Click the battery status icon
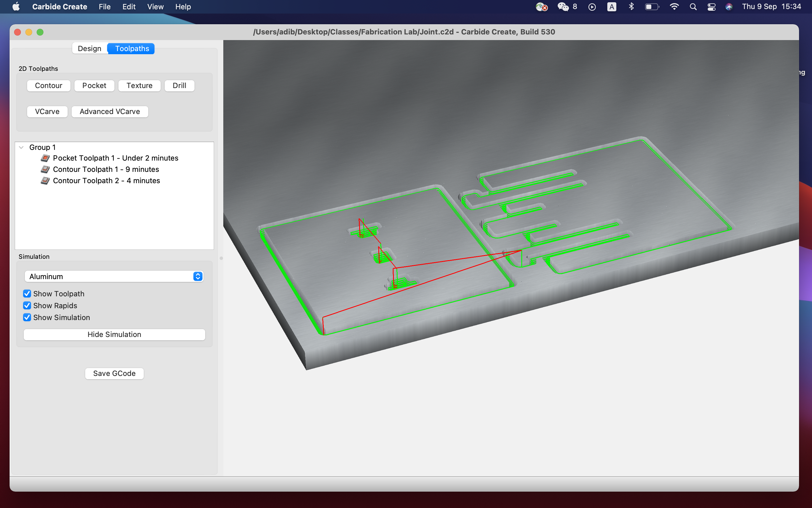Screen dimensions: 812x508 (652, 7)
